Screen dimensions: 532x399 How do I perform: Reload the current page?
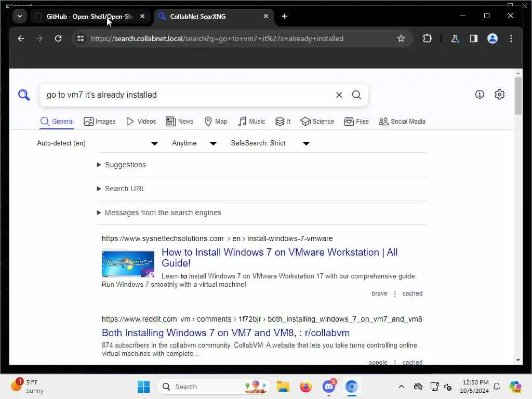point(58,38)
